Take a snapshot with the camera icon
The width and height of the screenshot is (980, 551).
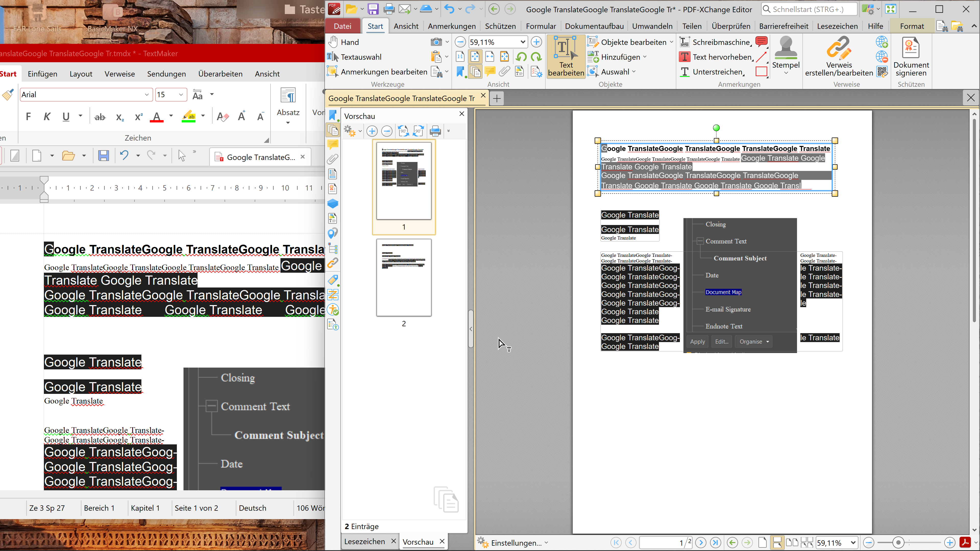click(436, 42)
